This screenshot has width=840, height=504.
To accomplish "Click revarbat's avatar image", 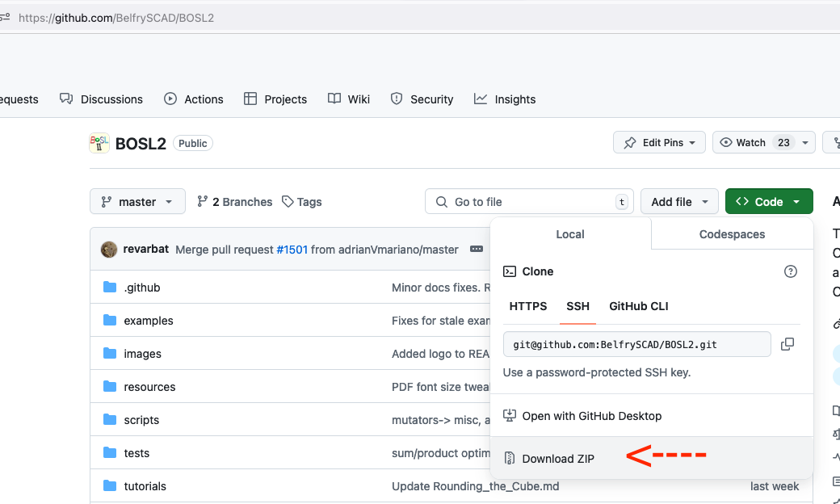I will pos(109,250).
